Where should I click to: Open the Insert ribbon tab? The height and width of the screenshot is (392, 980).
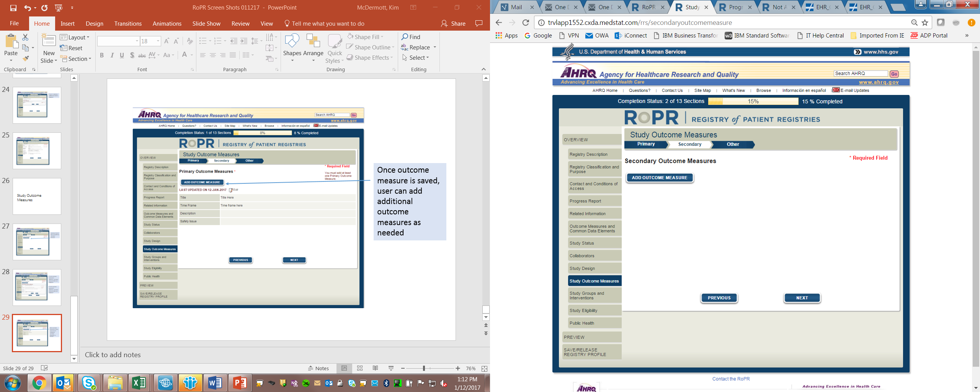[x=68, y=24]
